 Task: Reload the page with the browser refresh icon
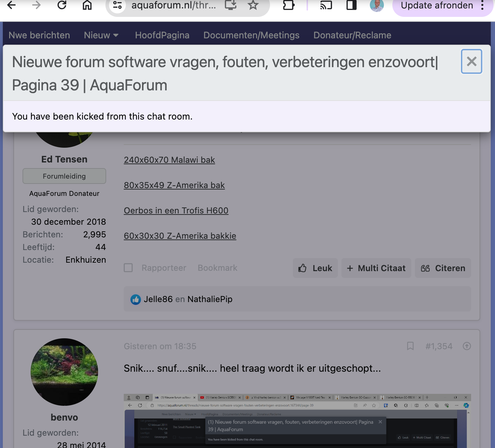(62, 5)
